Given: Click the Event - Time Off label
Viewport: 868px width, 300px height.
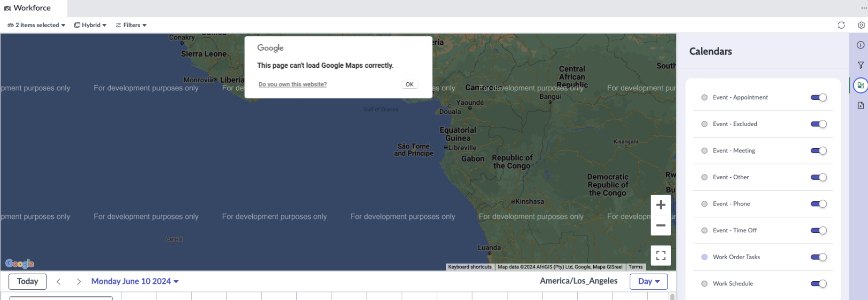Looking at the screenshot, I should point(735,230).
